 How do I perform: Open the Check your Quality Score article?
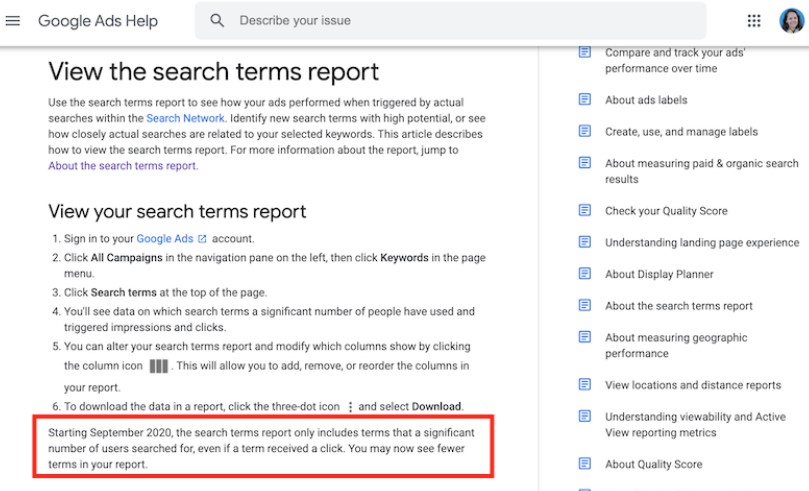[666, 211]
